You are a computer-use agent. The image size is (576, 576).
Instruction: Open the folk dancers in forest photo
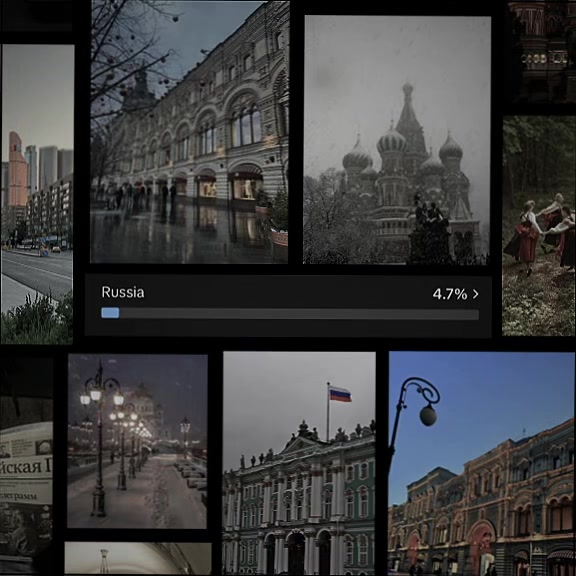[539, 226]
